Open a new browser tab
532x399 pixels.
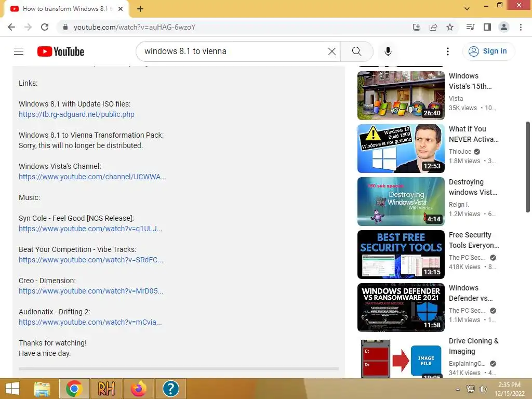[140, 9]
